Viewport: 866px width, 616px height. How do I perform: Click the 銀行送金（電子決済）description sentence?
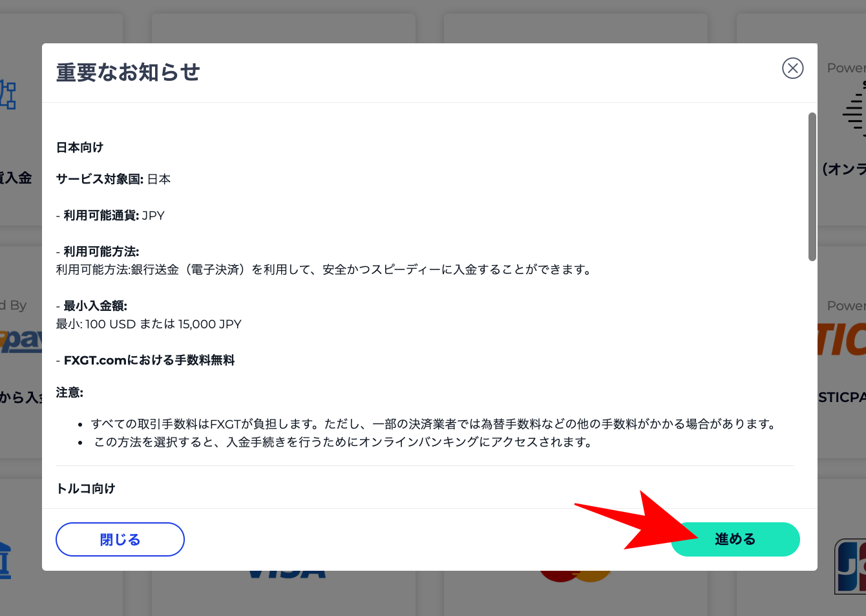coord(324,270)
